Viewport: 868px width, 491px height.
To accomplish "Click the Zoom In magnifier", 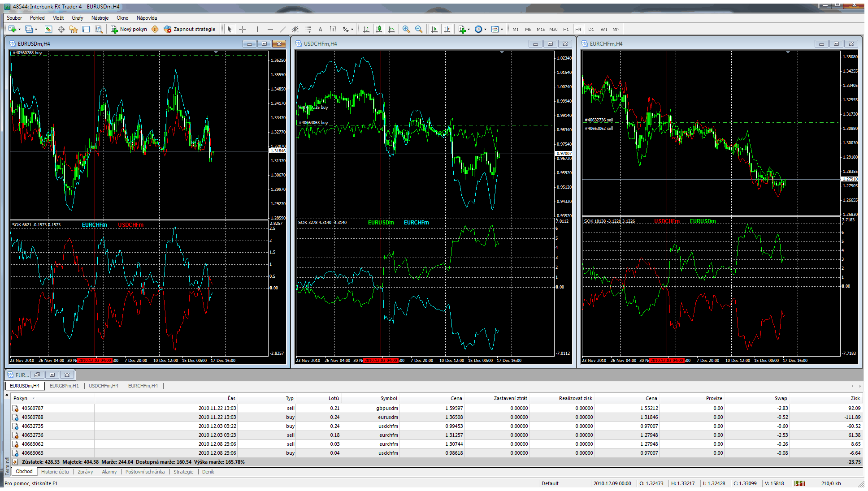I will click(x=406, y=29).
